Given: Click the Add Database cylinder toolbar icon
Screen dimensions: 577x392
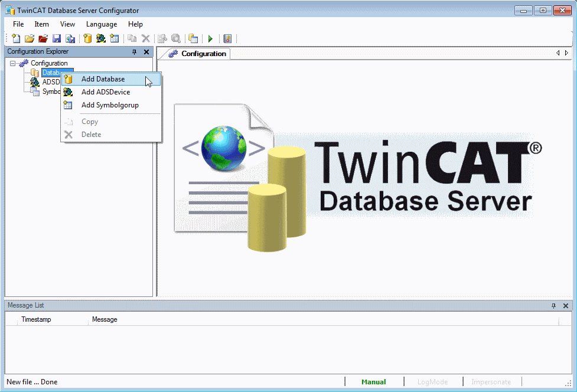Looking at the screenshot, I should click(87, 38).
